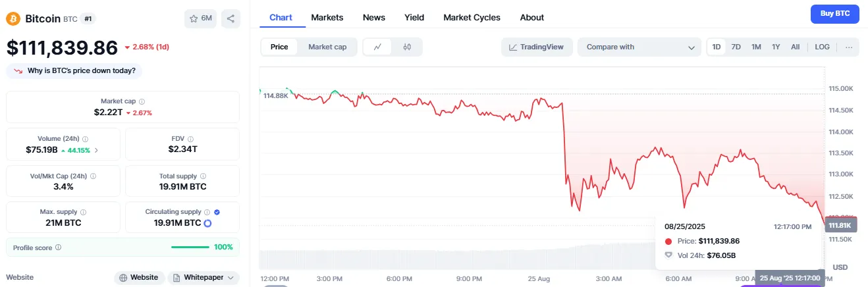Open Why is BTC's price down today

click(74, 70)
